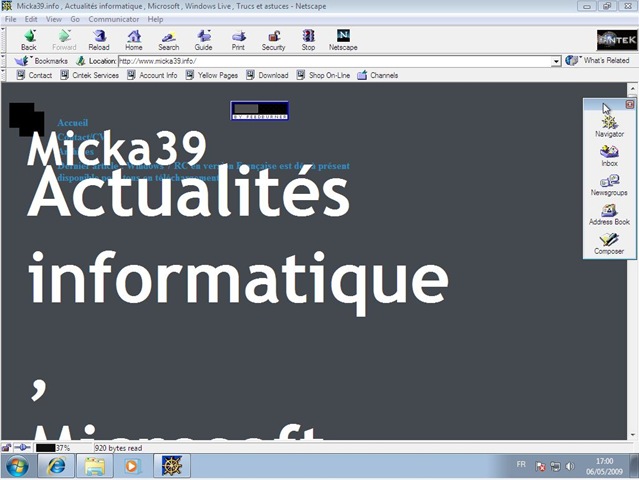The image size is (639, 480).
Task: Collapse the location toolbar grip handle
Action: pyautogui.click(x=3, y=61)
